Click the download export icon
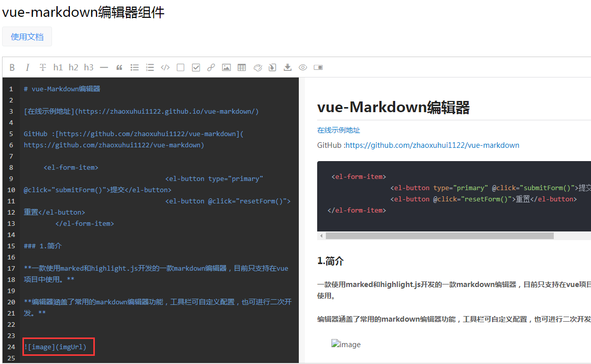This screenshot has height=364, width=591. tap(288, 67)
